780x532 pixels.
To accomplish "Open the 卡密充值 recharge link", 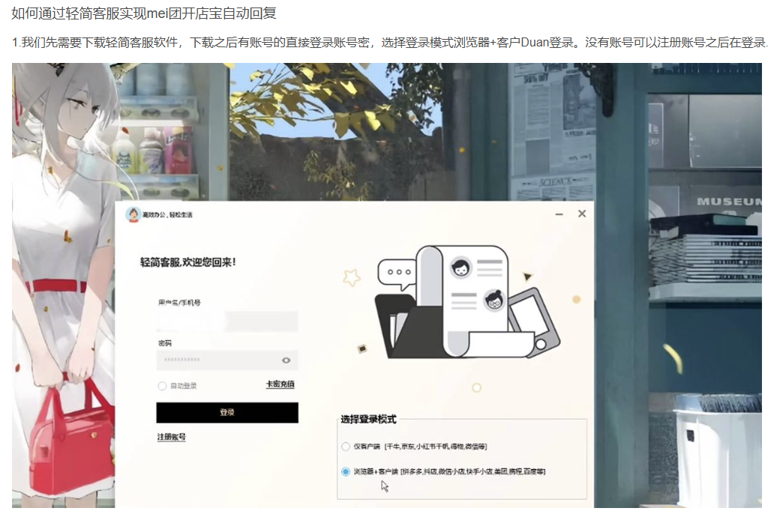I will [280, 384].
